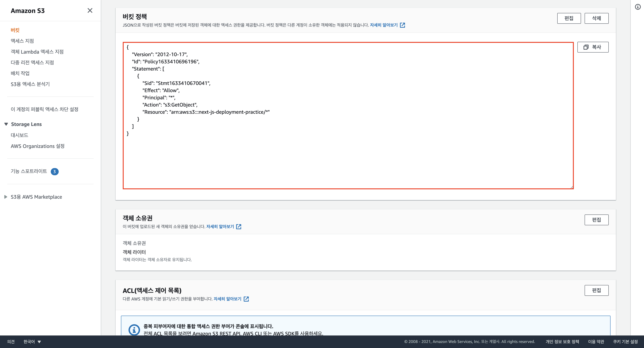
Task: Click external link icon in 객체 소유권 section
Action: click(x=239, y=227)
